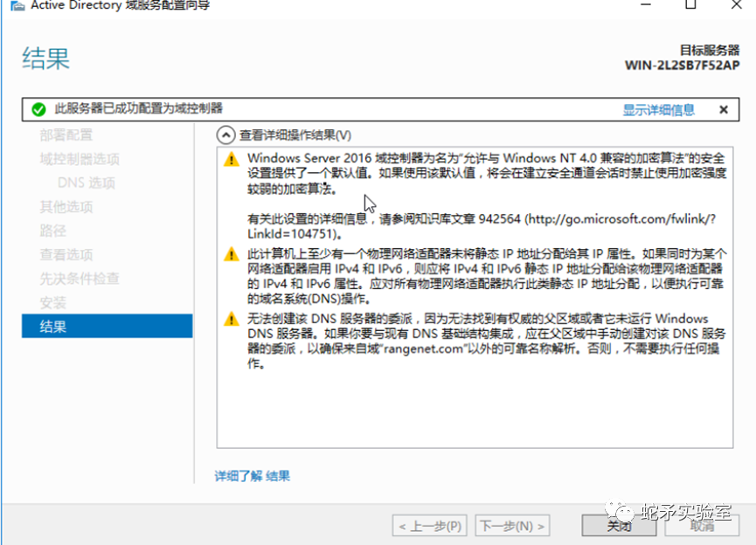The image size is (756, 545).
Task: Click the 结果 page heading
Action: click(x=45, y=59)
